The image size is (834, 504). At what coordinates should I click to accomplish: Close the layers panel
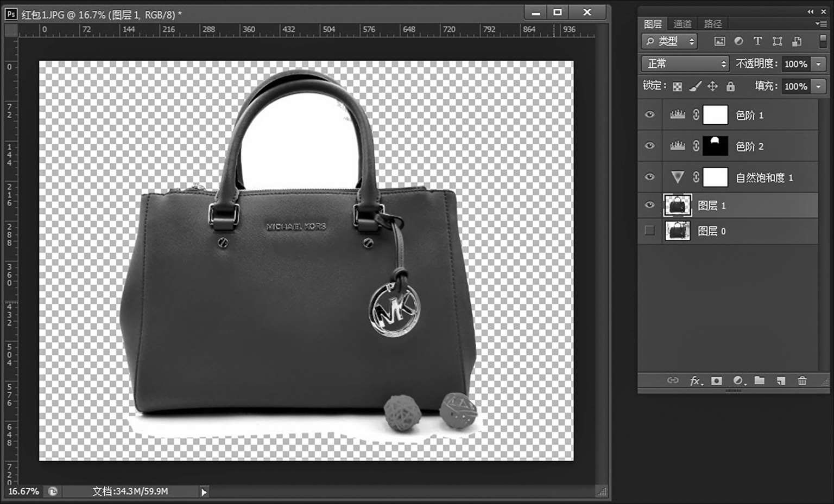[824, 11]
